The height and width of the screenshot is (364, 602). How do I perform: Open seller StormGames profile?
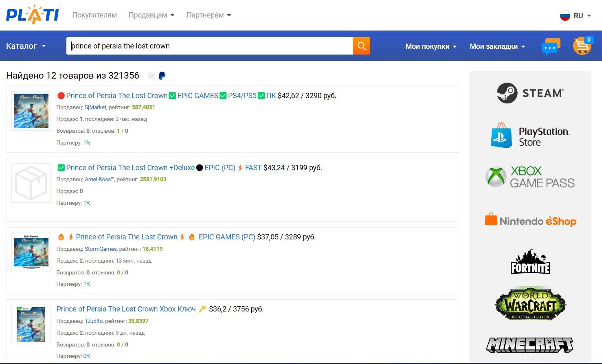click(x=101, y=249)
